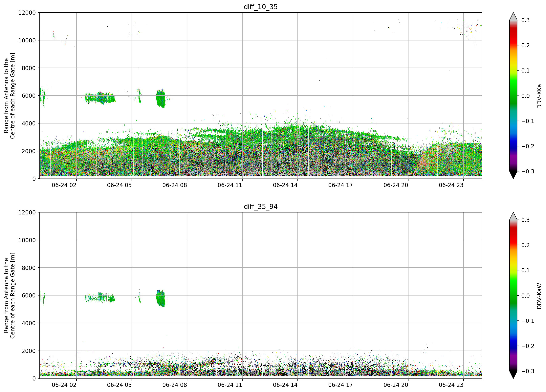Click the DDV-KaW colorbar gradient

[x=513, y=295]
